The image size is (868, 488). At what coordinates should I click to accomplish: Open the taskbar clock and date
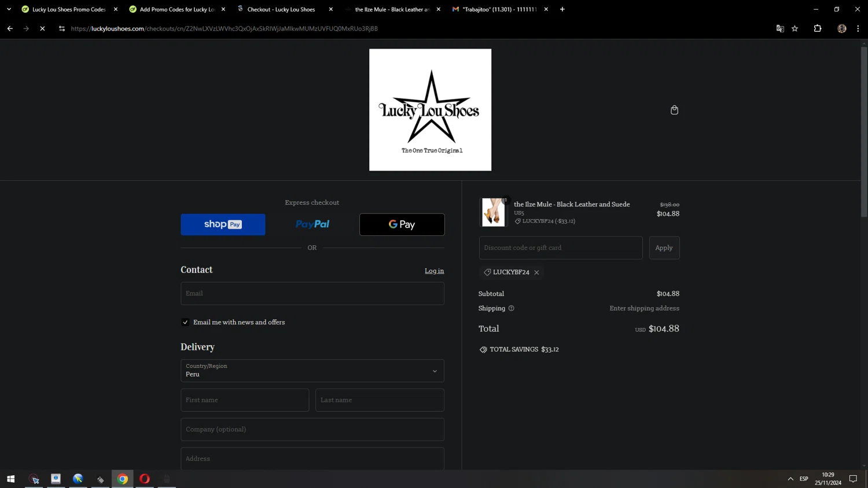(x=828, y=479)
